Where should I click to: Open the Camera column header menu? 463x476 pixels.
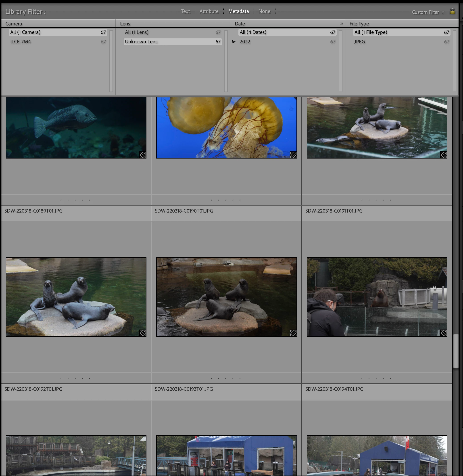pos(14,24)
